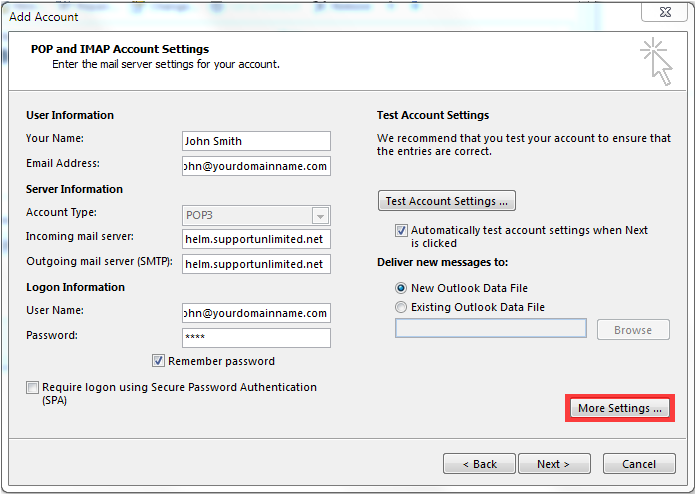
Task: Click the Browse button for data file
Action: point(633,330)
